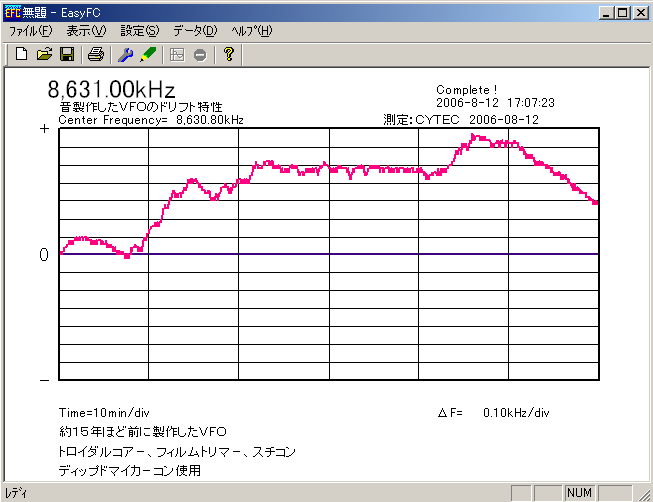The width and height of the screenshot is (653, 502).
Task: Open the ファイル(F) menu
Action: pos(30,31)
